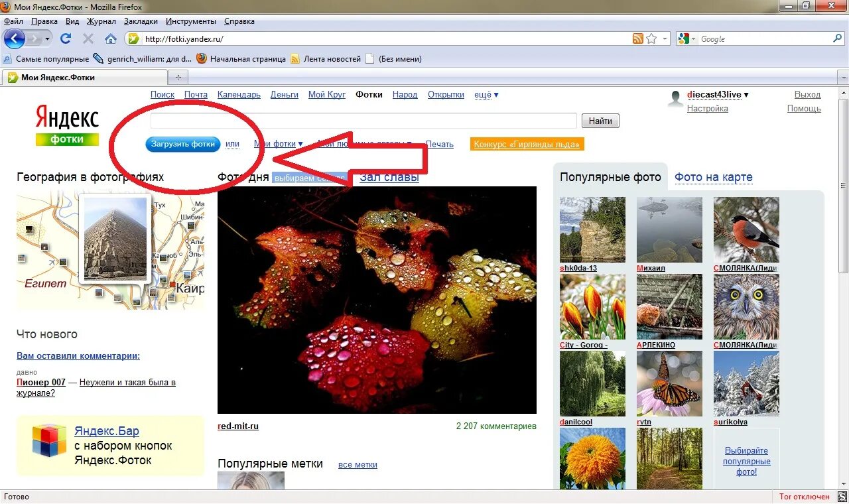This screenshot has width=849, height=504.
Task: Click the 2 207 комментариев link
Action: [496, 426]
